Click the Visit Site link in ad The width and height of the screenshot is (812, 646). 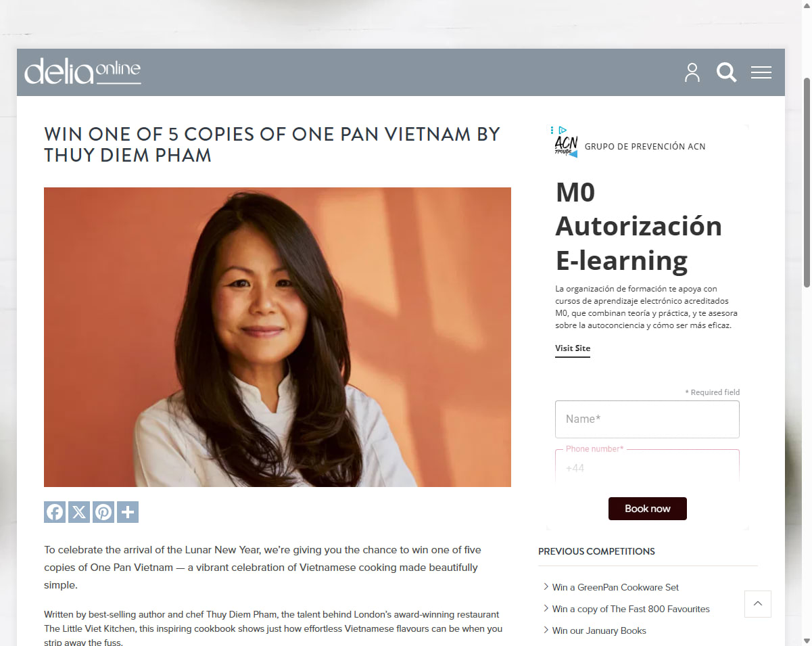(573, 348)
